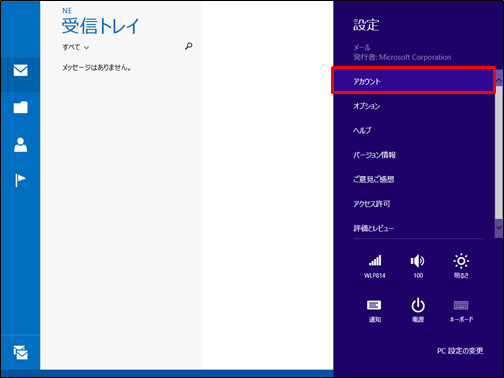Select アカウント in settings menu
504x378 pixels.
413,81
